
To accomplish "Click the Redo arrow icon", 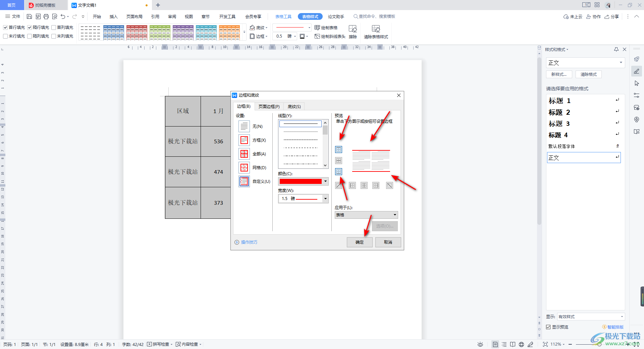I will click(x=74, y=16).
